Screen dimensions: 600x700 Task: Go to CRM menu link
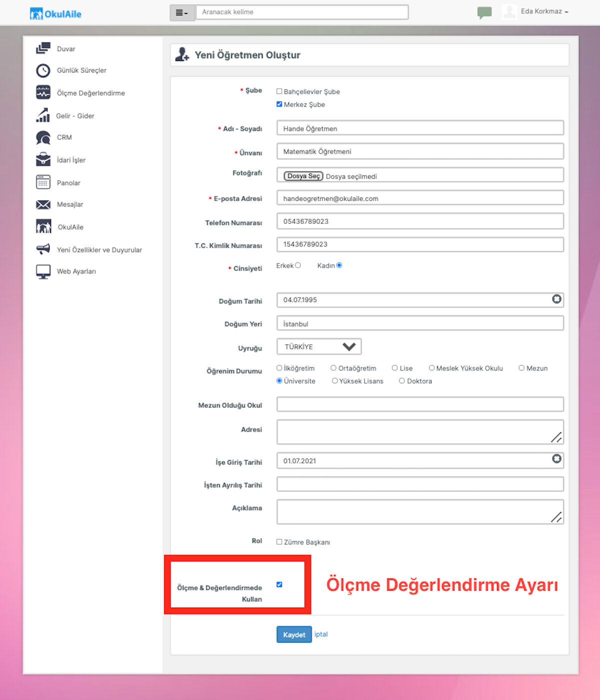click(64, 137)
